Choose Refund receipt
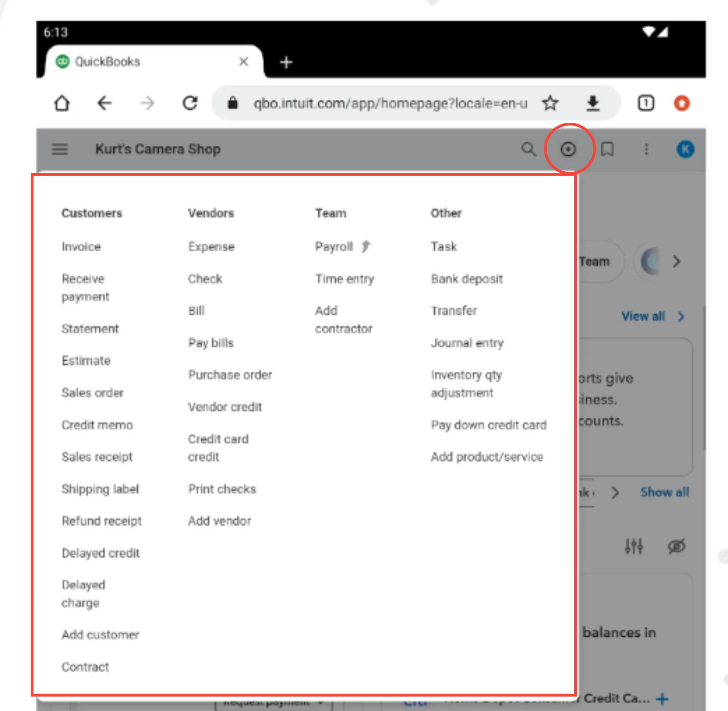Screen dimensions: 728x711 coord(101,521)
